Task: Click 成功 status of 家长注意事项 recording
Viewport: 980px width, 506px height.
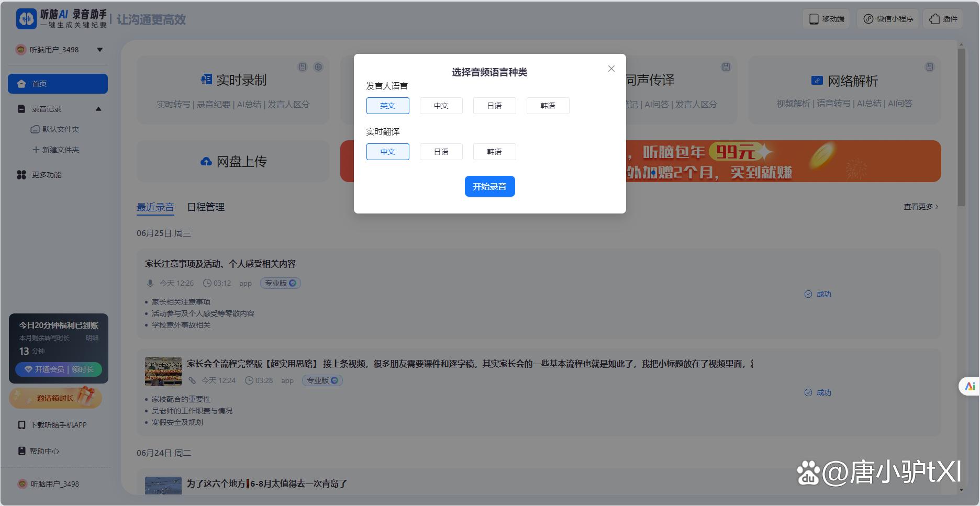Action: click(818, 294)
